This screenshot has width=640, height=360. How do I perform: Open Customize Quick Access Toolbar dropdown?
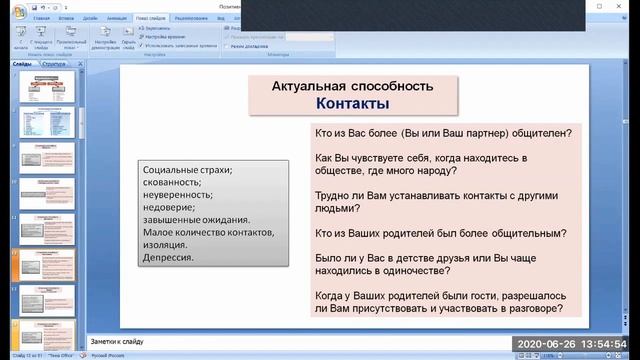pyautogui.click(x=66, y=7)
